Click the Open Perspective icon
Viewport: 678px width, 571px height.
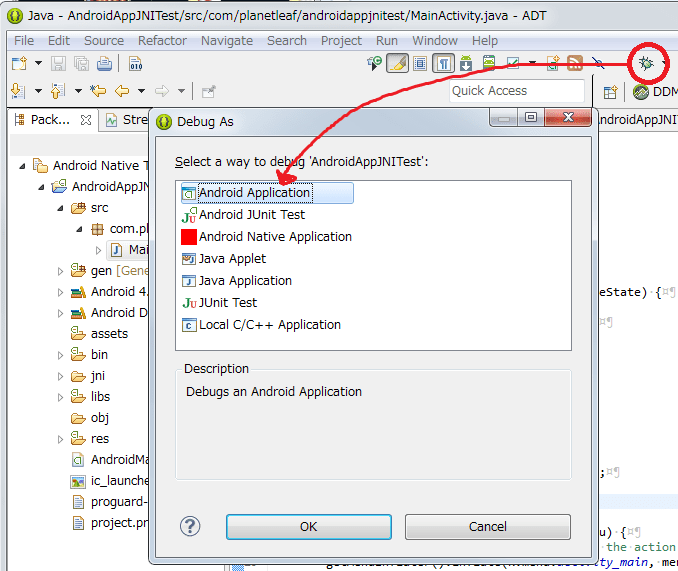[x=610, y=92]
